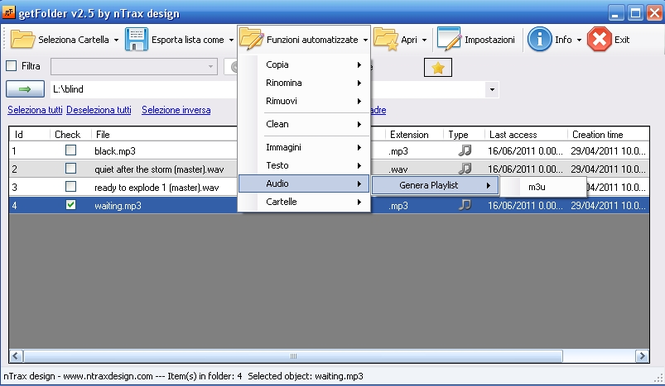
Task: Click Selezione inversa link
Action: (x=176, y=110)
